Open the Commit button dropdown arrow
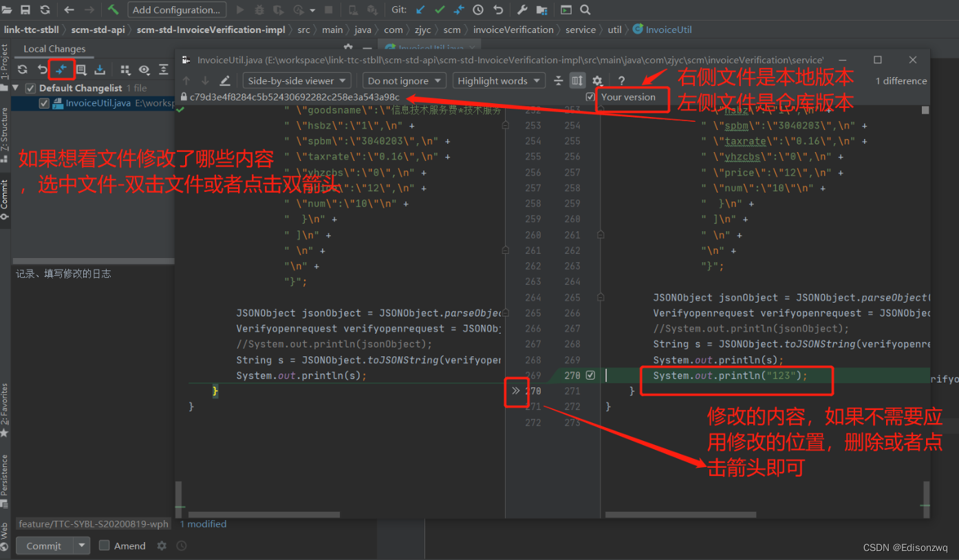This screenshot has height=560, width=959. [83, 546]
